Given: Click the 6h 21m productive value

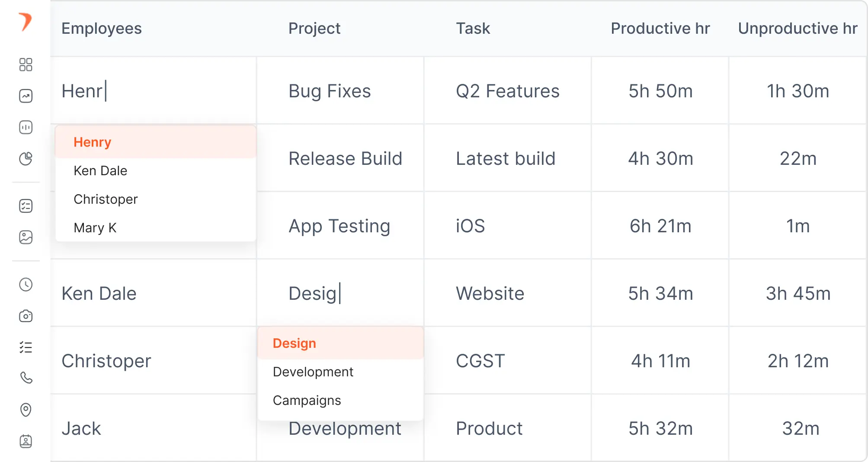Looking at the screenshot, I should [660, 226].
